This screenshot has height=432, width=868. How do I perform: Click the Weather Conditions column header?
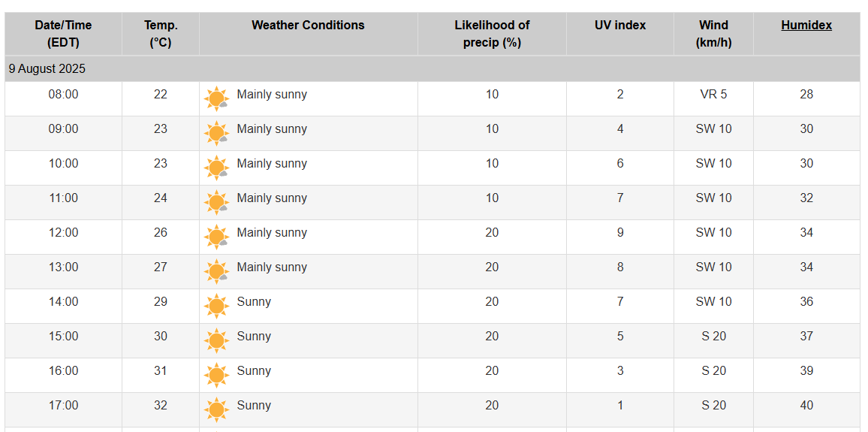(308, 26)
